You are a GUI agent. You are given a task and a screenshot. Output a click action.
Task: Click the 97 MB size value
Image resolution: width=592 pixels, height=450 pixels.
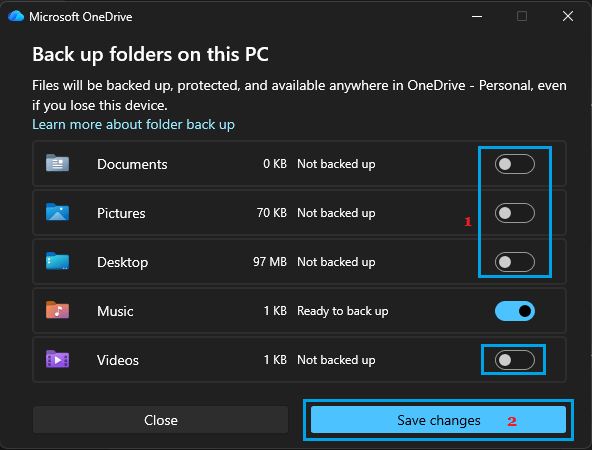pyautogui.click(x=270, y=262)
